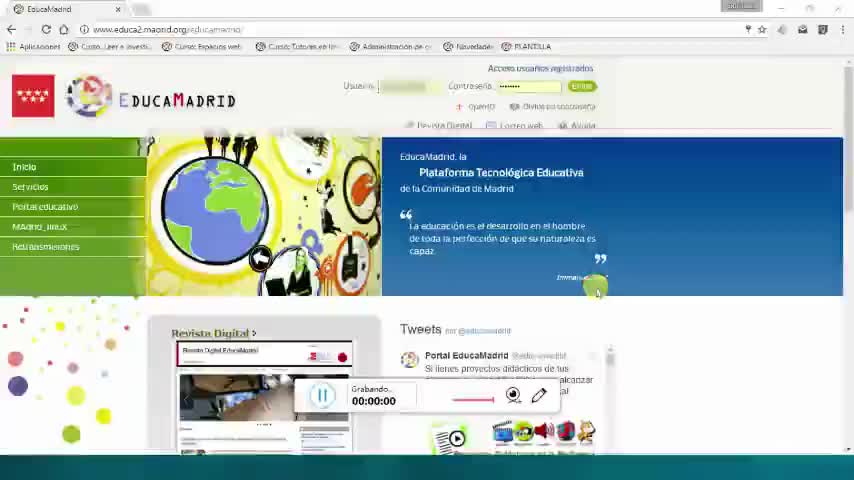854x480 pixels.
Task: Click the green Entrar login button
Action: click(x=582, y=86)
